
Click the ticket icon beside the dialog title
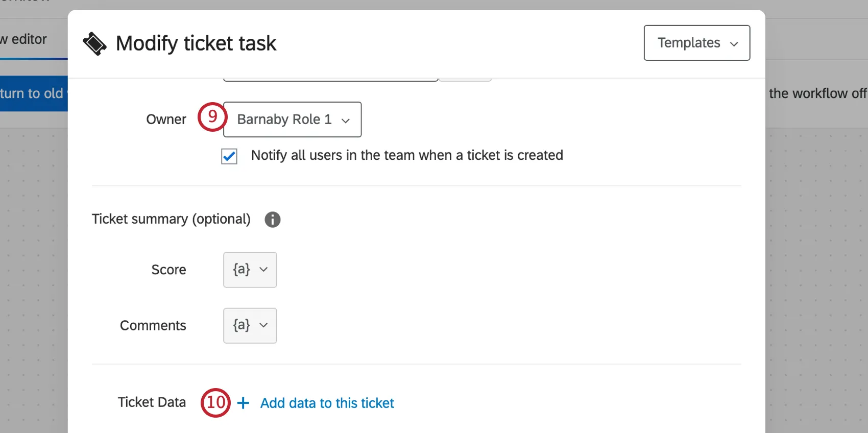pyautogui.click(x=94, y=43)
